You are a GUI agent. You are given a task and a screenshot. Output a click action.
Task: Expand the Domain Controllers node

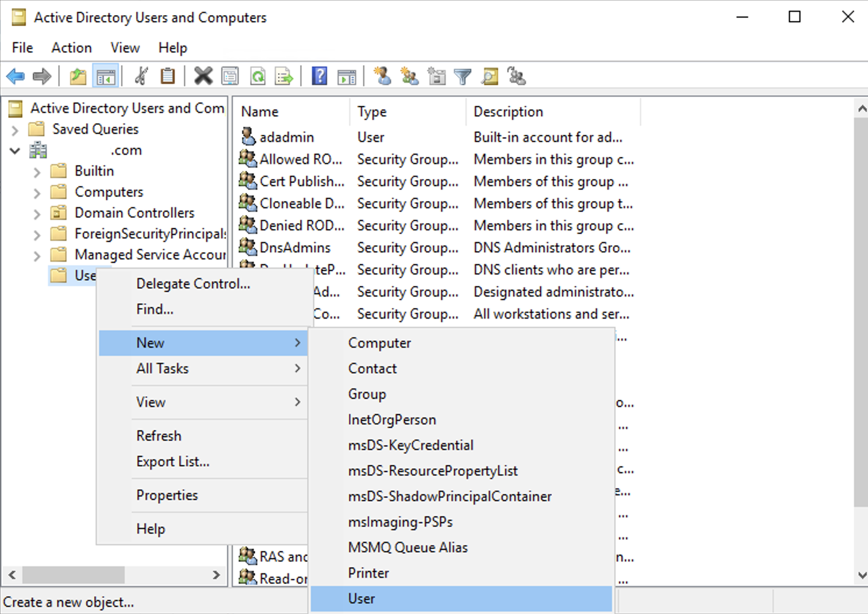click(37, 213)
